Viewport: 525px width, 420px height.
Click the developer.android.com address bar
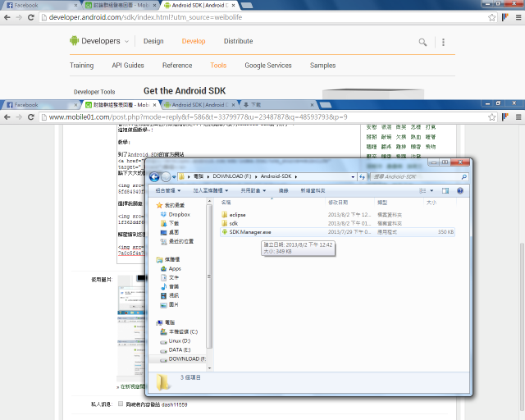tap(262, 17)
